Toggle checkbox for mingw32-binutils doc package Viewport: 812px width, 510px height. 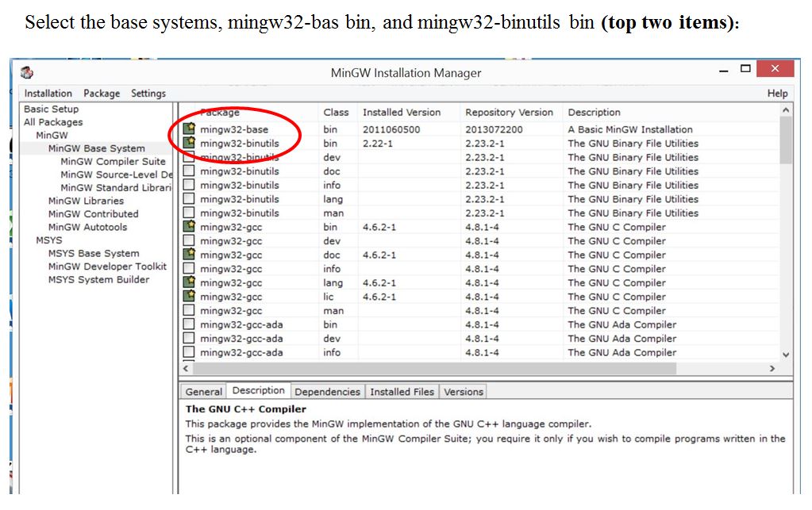pyautogui.click(x=189, y=171)
